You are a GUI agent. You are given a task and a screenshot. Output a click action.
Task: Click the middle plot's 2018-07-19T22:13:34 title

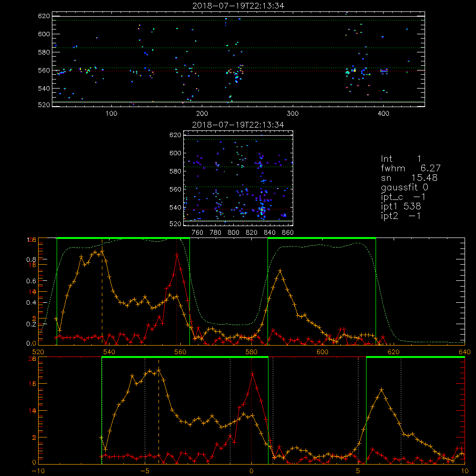238,124
